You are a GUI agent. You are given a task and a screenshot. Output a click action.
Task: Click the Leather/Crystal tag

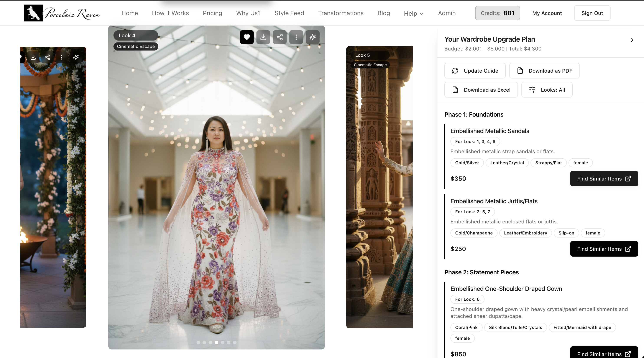click(507, 163)
